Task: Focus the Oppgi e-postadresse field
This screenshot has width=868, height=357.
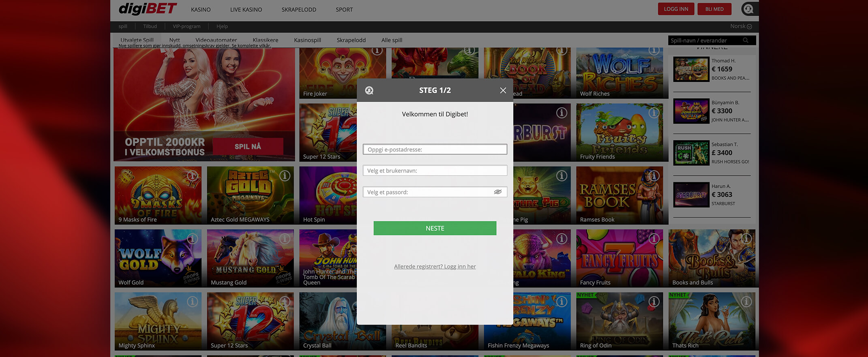Action: [x=435, y=149]
